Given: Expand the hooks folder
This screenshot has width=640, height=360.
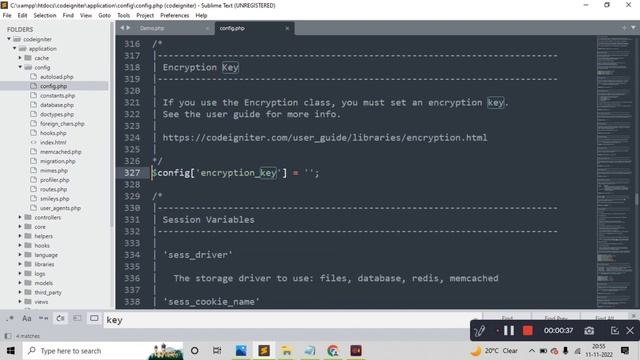Looking at the screenshot, I should 20,245.
